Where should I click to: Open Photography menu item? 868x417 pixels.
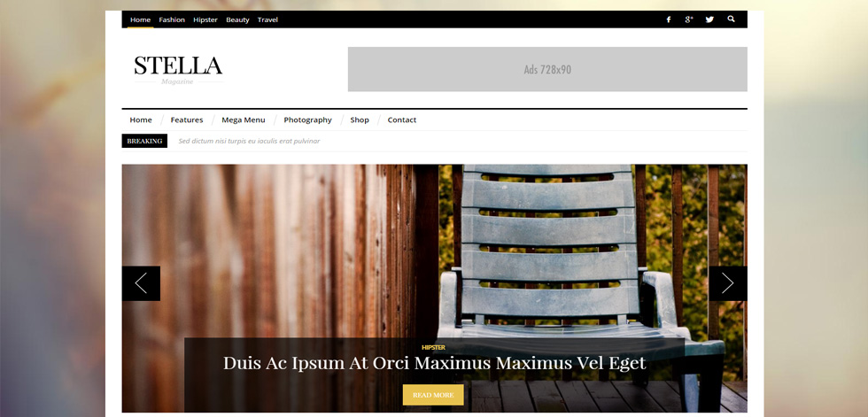pos(308,120)
